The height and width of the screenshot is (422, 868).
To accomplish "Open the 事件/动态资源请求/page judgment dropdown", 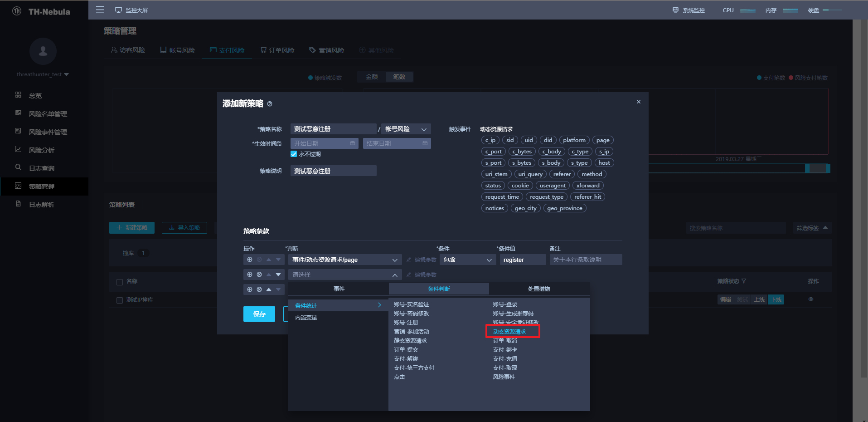I will pos(344,260).
